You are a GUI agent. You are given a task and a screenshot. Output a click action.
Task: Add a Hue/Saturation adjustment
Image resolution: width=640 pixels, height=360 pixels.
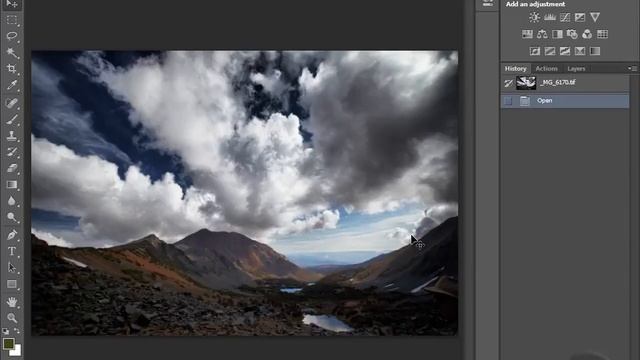pyautogui.click(x=527, y=34)
